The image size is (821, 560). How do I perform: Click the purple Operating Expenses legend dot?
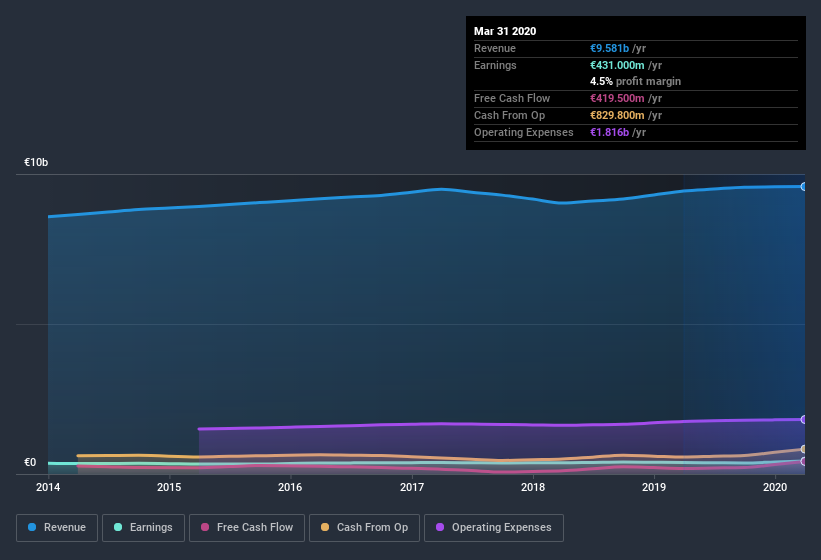[440, 527]
